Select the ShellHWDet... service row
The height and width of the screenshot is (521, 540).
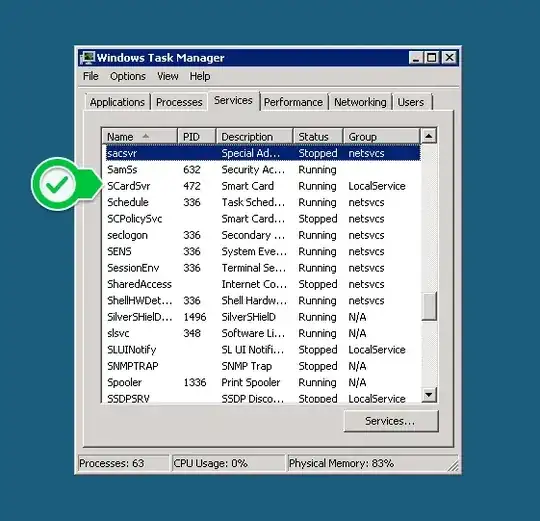click(263, 301)
